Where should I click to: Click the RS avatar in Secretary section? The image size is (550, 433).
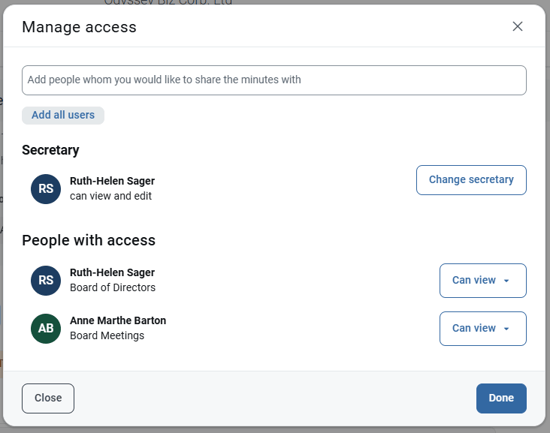pos(46,189)
